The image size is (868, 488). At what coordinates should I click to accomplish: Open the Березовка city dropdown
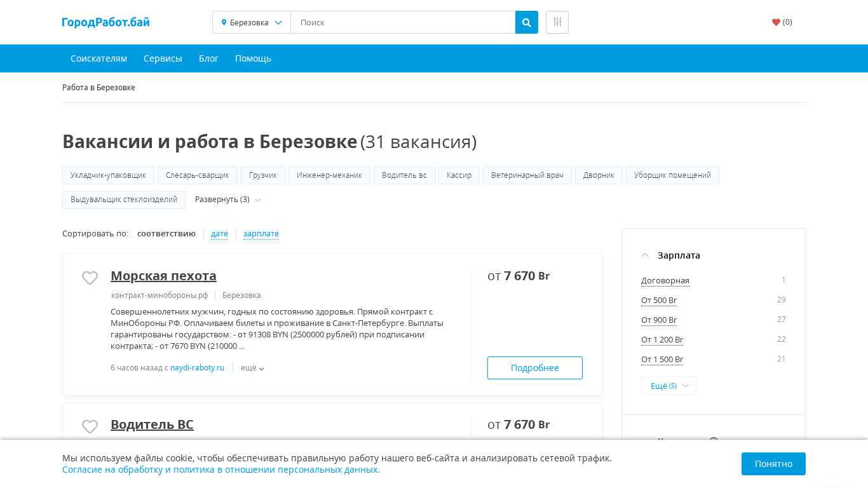point(252,22)
